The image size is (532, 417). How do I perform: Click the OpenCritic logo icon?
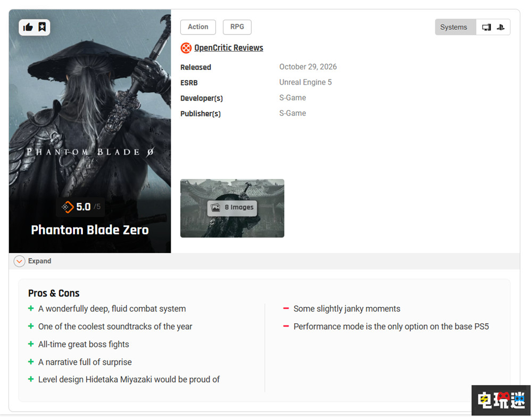point(186,48)
